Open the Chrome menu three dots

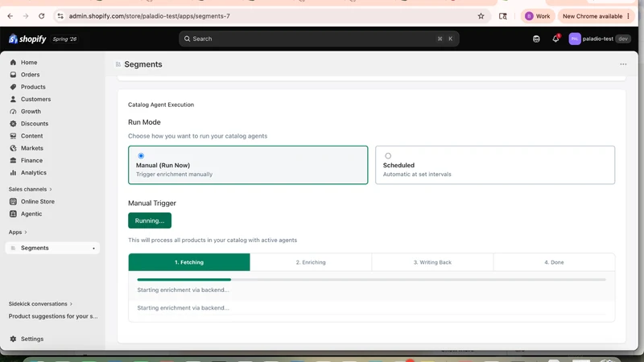628,16
